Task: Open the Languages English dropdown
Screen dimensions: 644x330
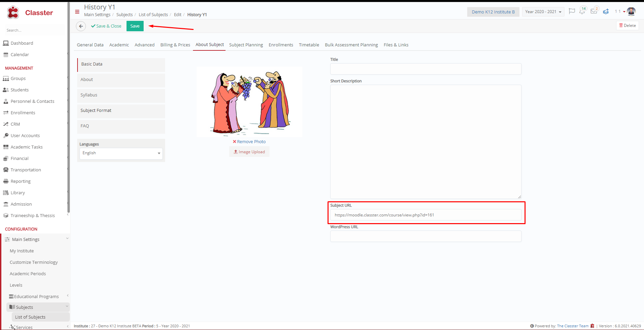Action: click(121, 153)
